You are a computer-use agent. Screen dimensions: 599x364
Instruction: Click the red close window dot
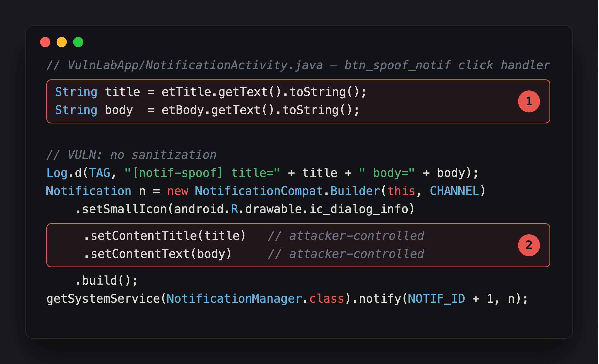45,42
